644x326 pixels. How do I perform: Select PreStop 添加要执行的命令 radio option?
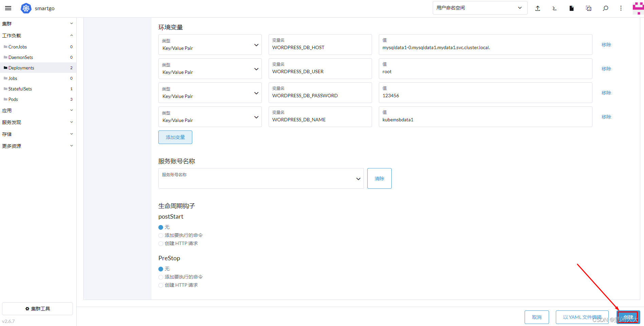tap(161, 277)
